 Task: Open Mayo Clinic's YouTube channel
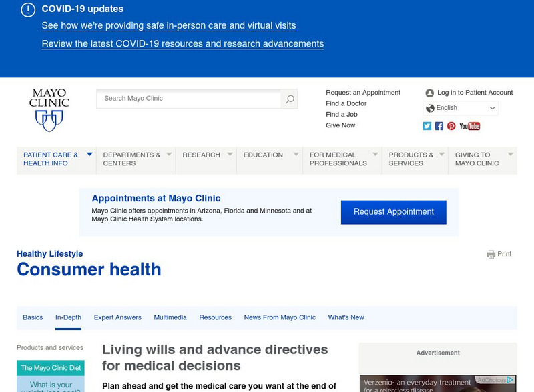470,125
